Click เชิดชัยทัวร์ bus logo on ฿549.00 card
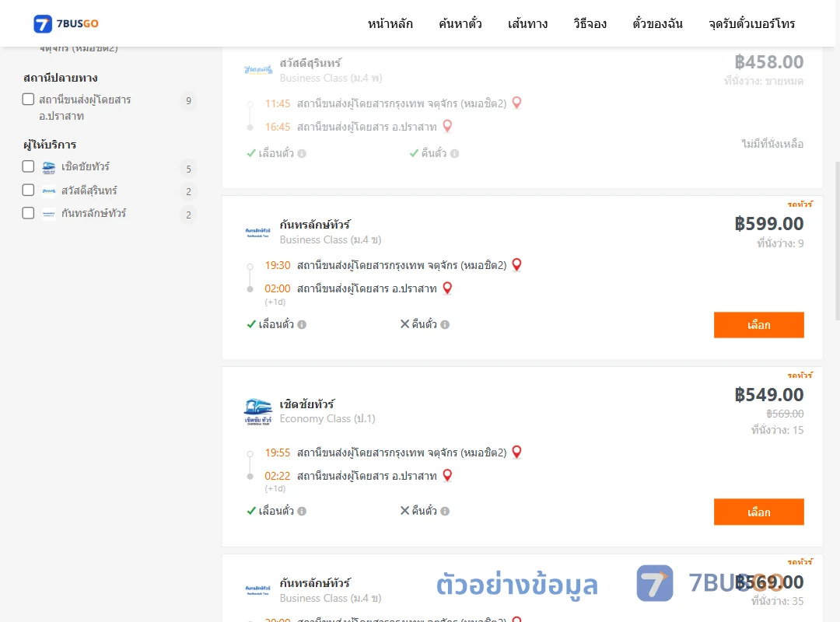Image resolution: width=840 pixels, height=622 pixels. (x=257, y=411)
